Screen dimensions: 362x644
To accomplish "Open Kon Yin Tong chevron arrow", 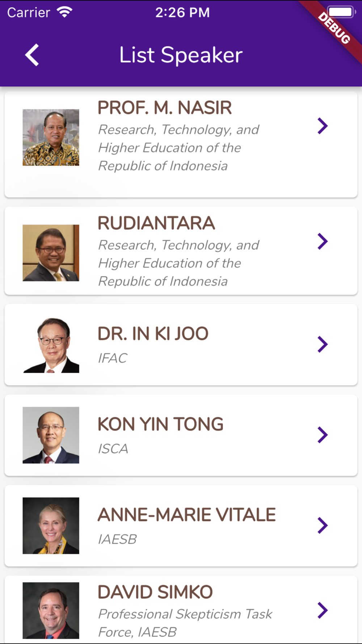I will (x=323, y=435).
